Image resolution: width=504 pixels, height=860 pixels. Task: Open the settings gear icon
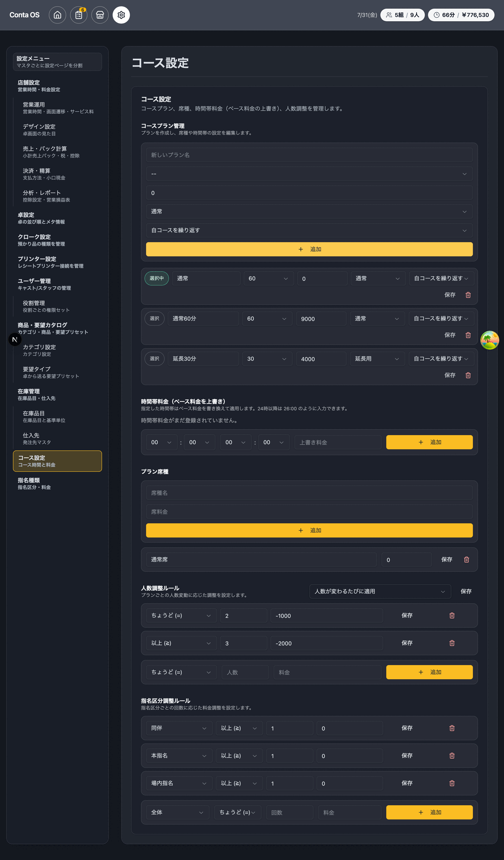(121, 15)
